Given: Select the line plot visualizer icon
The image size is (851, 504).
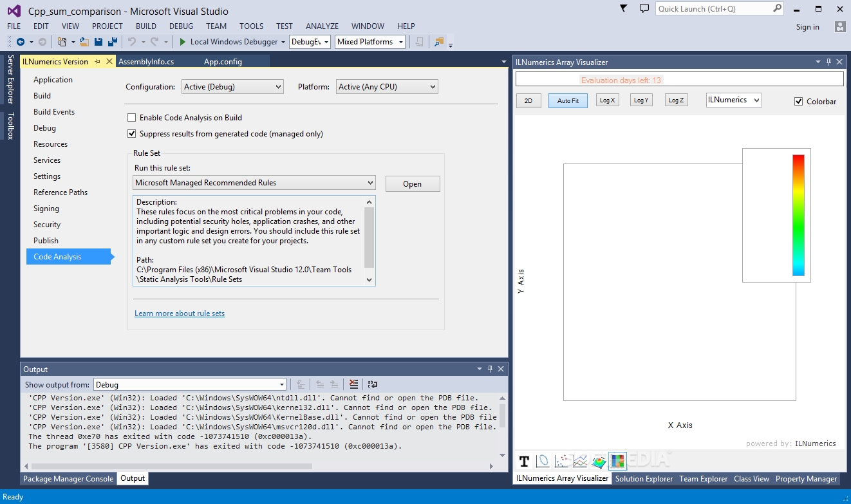Looking at the screenshot, I should coord(543,461).
